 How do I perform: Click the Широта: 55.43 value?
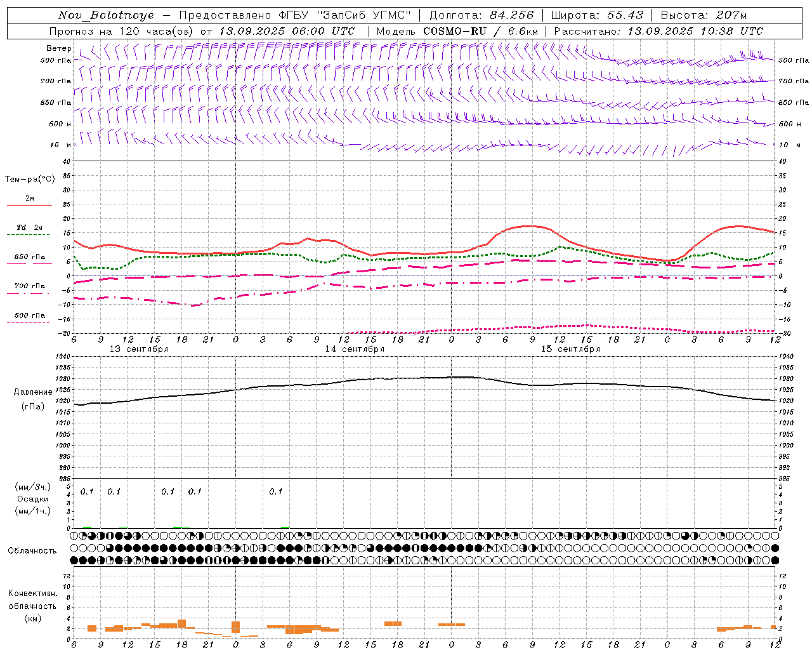597,15
